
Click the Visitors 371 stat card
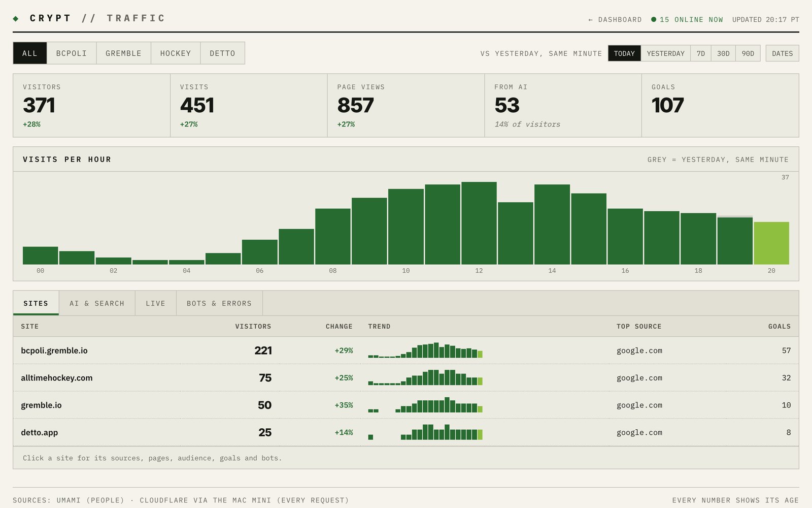(x=91, y=106)
